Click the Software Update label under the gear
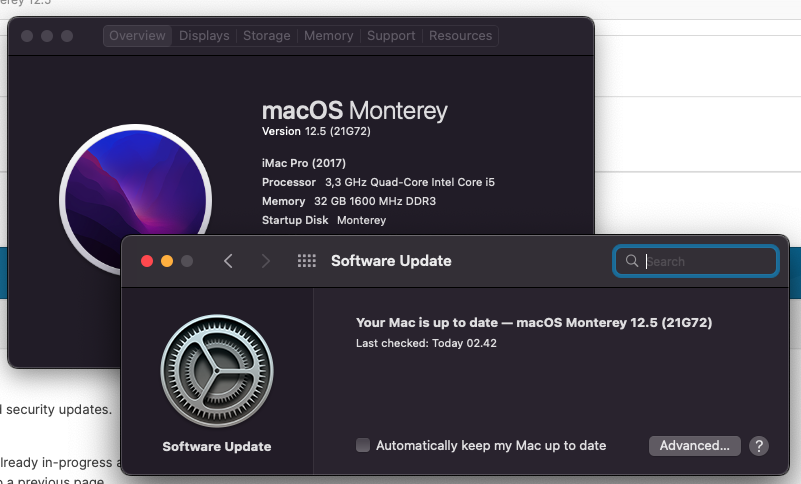The image size is (801, 484). [x=217, y=447]
